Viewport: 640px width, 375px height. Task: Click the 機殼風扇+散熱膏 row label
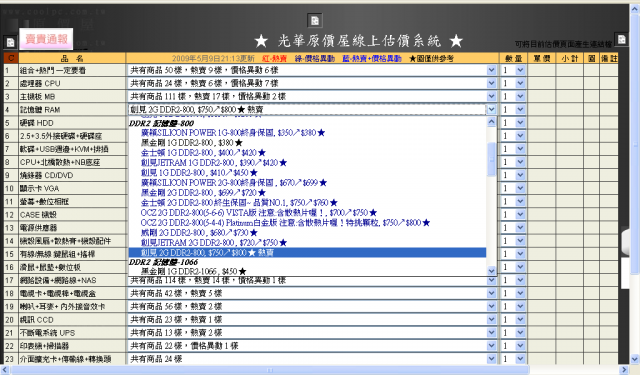coord(65,241)
